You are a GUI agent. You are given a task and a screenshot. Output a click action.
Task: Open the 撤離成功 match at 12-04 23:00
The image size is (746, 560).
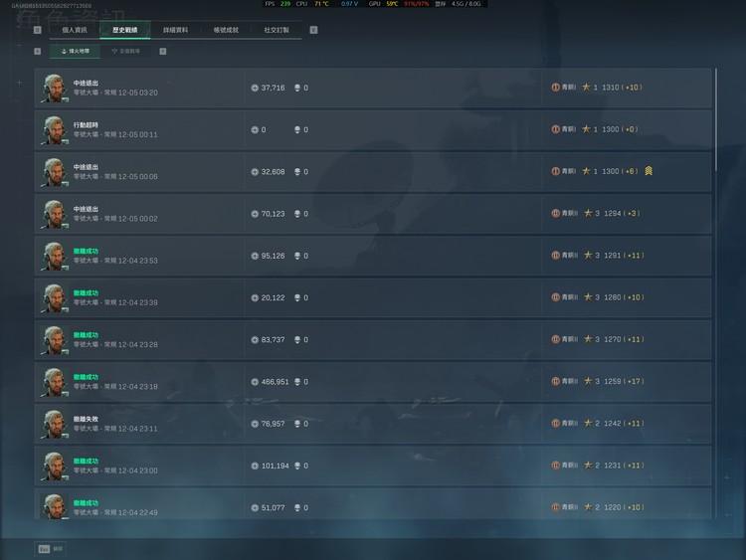(373, 466)
